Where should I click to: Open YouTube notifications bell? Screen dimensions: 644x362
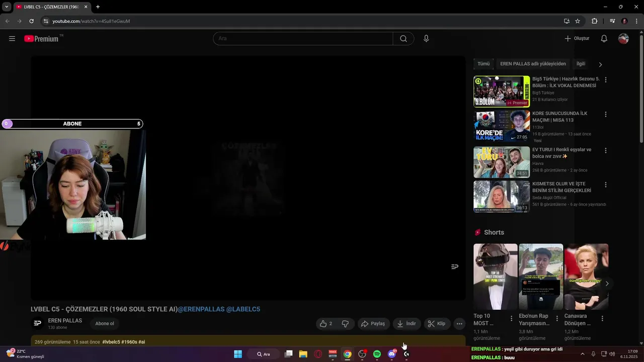click(604, 39)
